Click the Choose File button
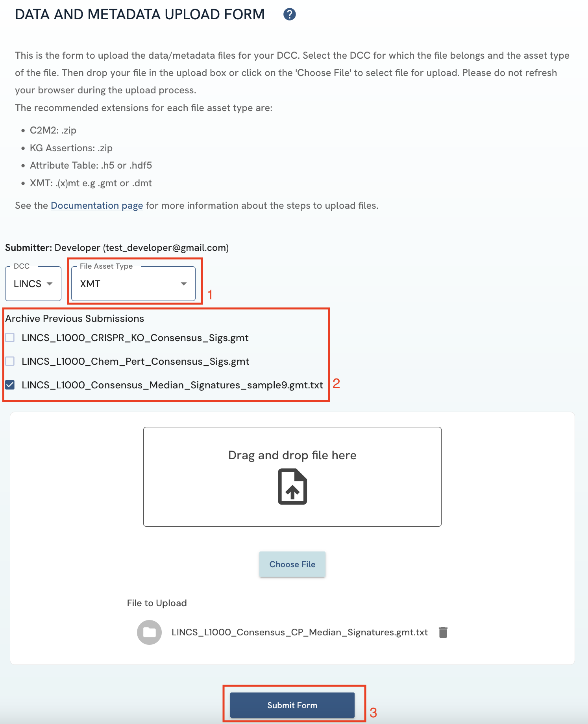This screenshot has height=724, width=588. coord(292,564)
